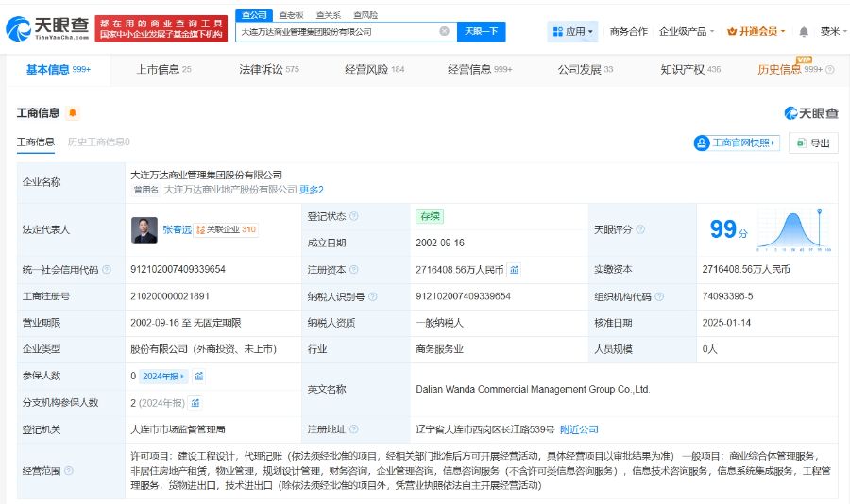The width and height of the screenshot is (850, 504).
Task: Open the notifications bell icon
Action: (804, 31)
